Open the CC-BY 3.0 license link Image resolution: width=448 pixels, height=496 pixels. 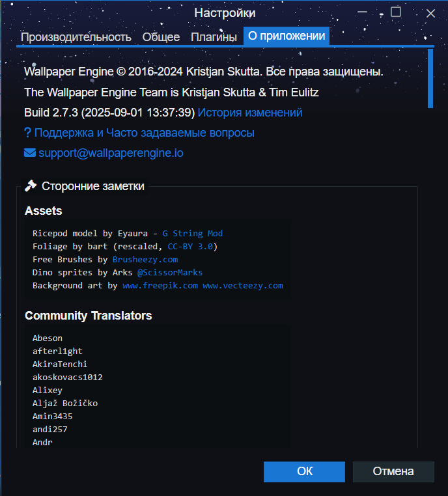pyautogui.click(x=190, y=247)
